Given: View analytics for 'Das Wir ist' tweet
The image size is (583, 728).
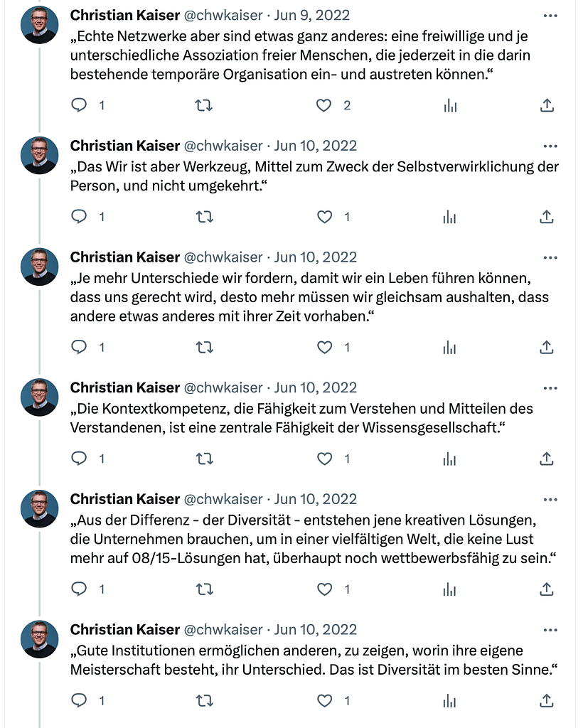Looking at the screenshot, I should point(449,217).
